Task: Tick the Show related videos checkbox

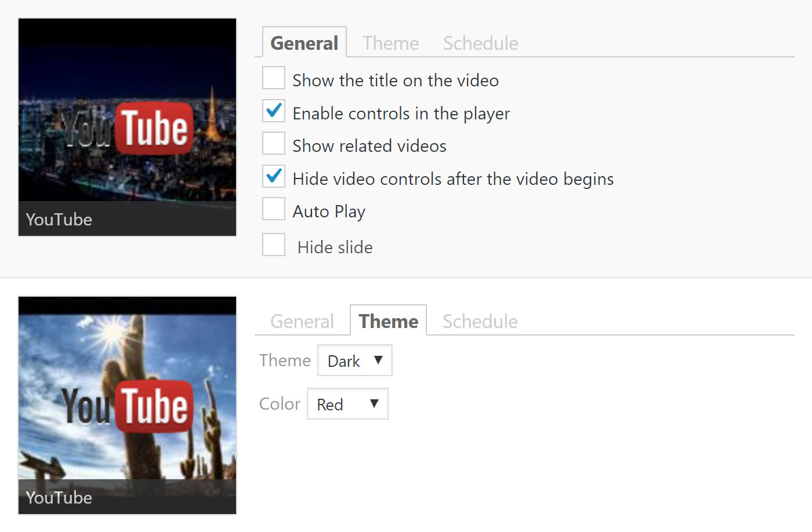Action: pyautogui.click(x=274, y=144)
